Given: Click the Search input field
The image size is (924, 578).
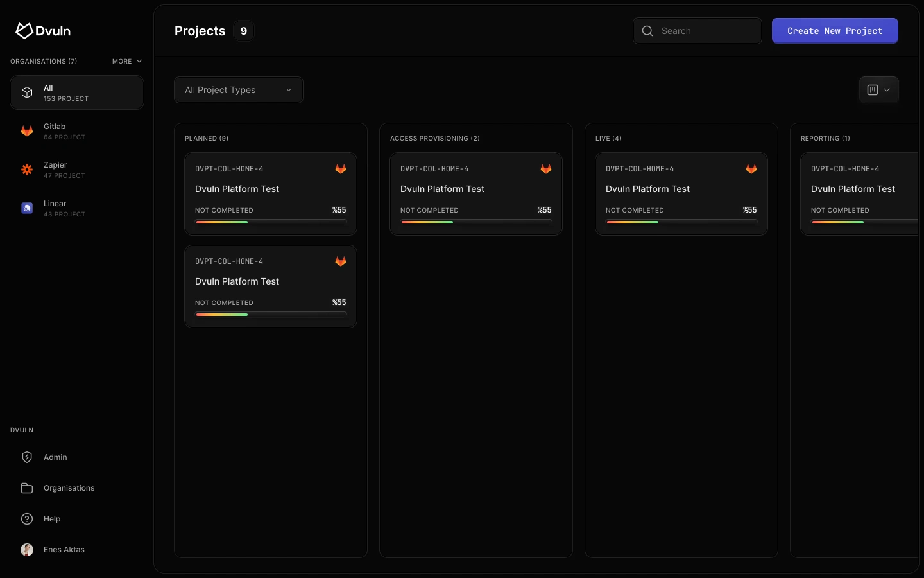Looking at the screenshot, I should pos(706,31).
